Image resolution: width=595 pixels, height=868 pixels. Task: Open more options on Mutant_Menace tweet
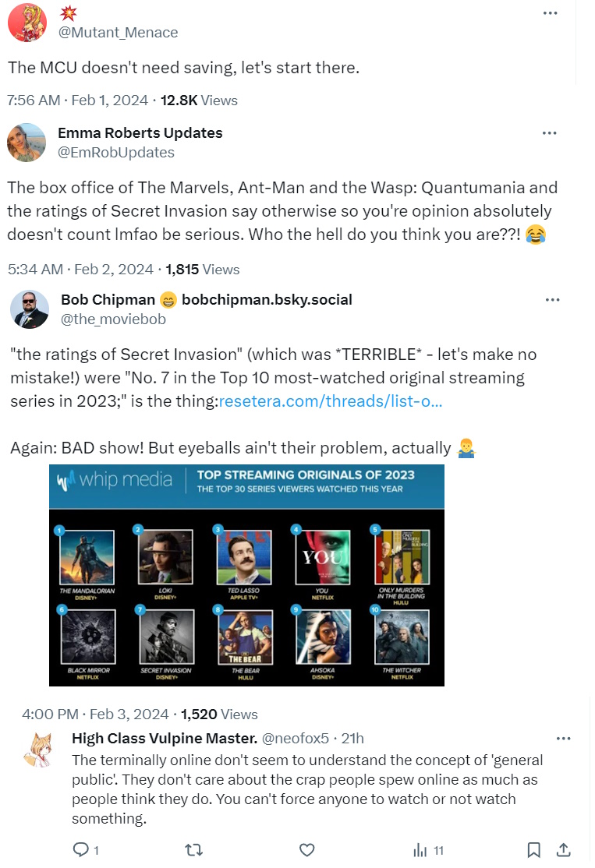click(x=550, y=13)
